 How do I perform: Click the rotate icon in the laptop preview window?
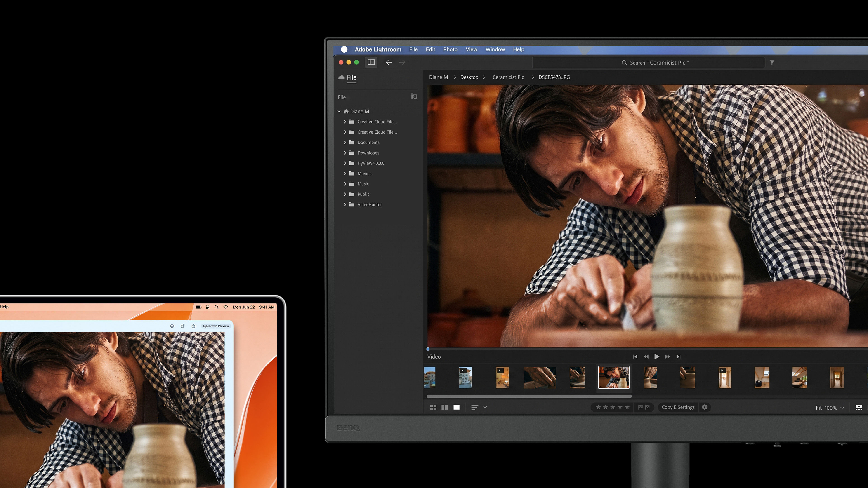(182, 326)
